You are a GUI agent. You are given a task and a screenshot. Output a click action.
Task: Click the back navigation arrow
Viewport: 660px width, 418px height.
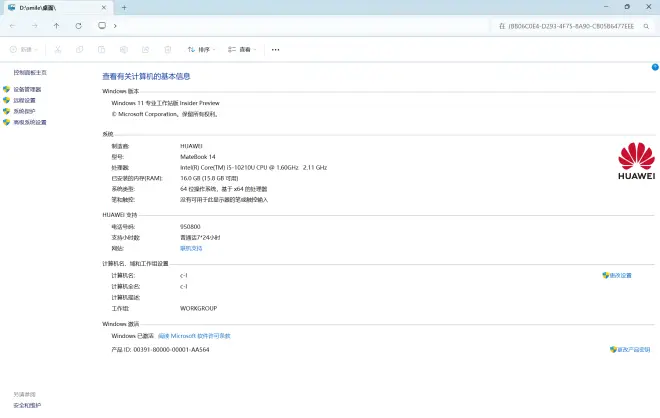pos(12,25)
